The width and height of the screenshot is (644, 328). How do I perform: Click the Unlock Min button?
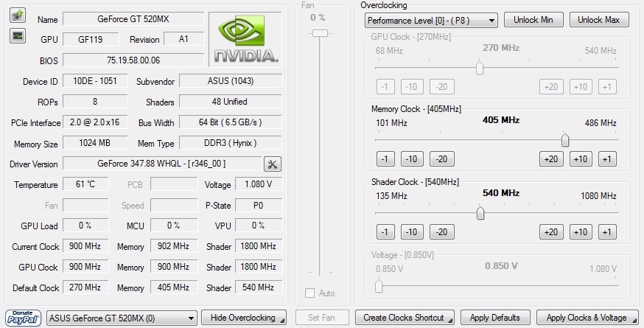[533, 20]
